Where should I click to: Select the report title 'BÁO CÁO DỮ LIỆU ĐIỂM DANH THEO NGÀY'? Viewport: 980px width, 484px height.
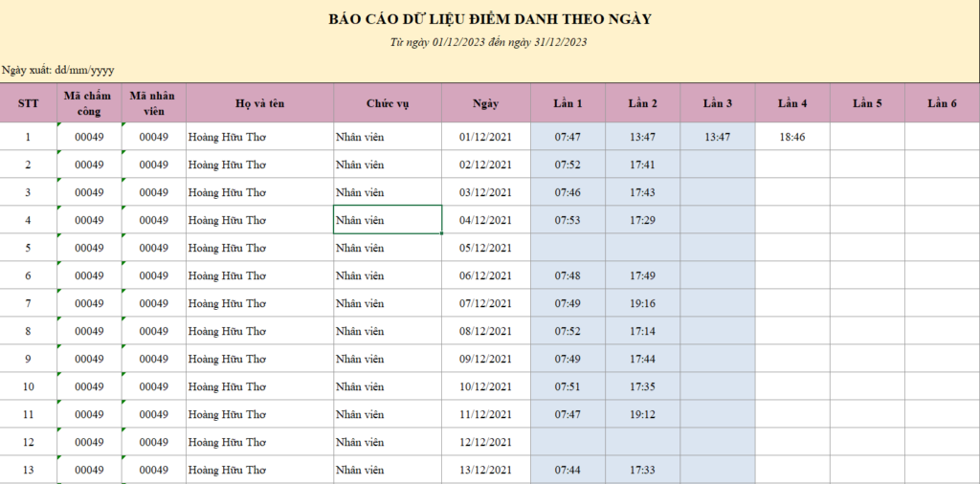[x=489, y=19]
